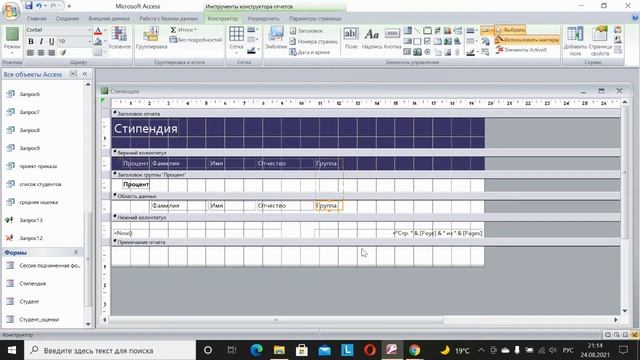Image resolution: width=640 pixels, height=360 pixels.
Task: Undo the last action
Action: 39,6
